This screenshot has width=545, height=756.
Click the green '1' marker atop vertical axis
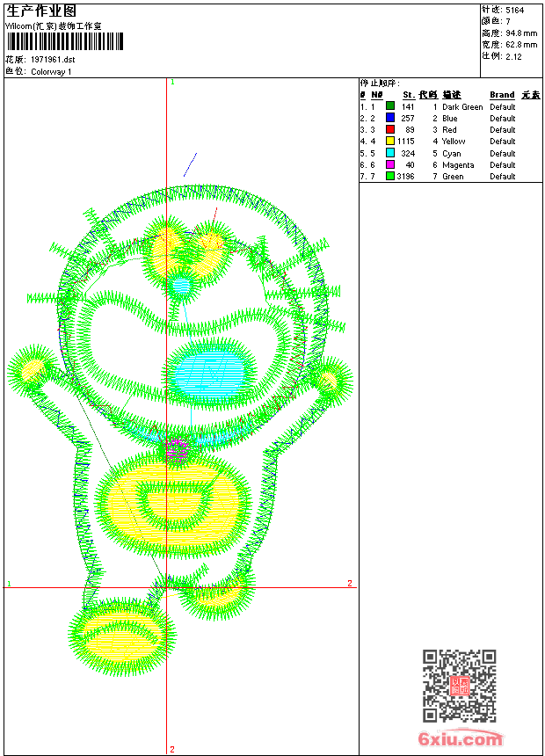tap(172, 82)
